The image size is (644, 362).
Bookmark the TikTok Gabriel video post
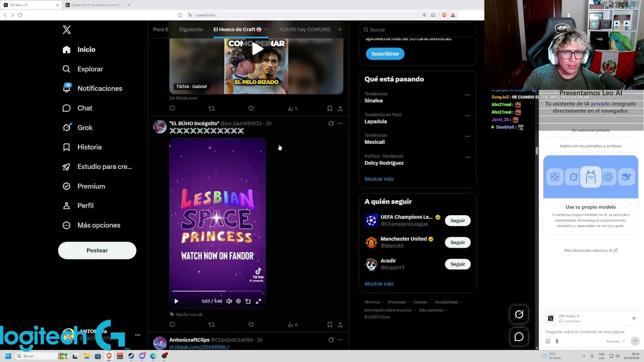330,109
